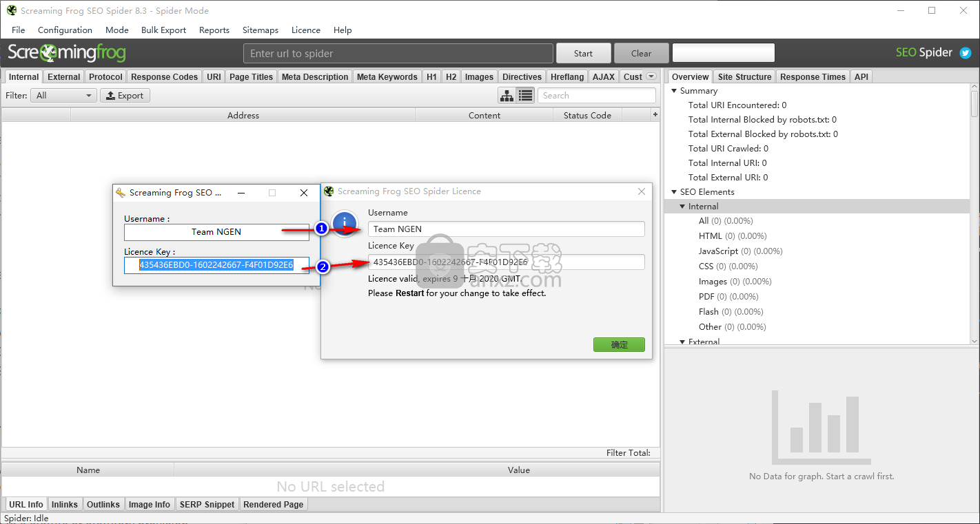The image size is (980, 524).
Task: Click the add column plus icon
Action: [655, 115]
